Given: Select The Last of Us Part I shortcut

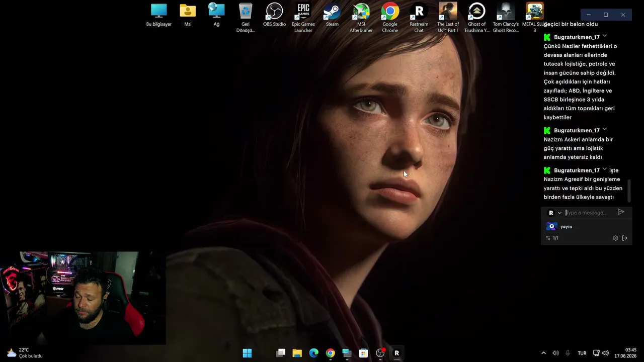Looking at the screenshot, I should tap(448, 18).
